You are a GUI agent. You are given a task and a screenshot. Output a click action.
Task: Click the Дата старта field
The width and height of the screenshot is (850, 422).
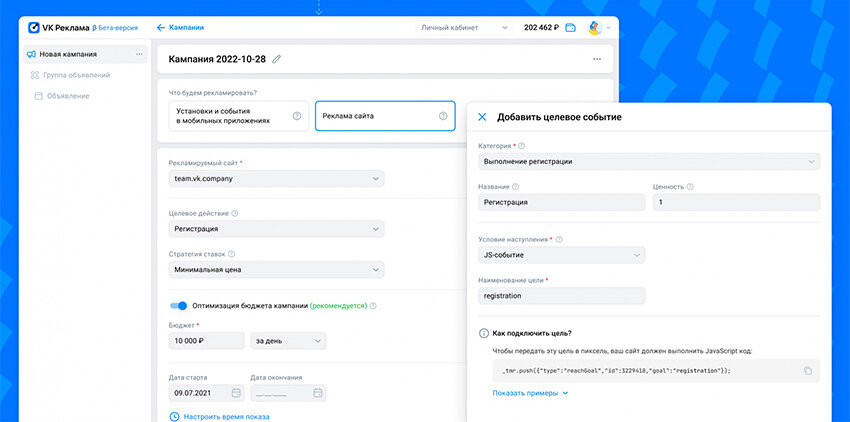click(x=207, y=393)
